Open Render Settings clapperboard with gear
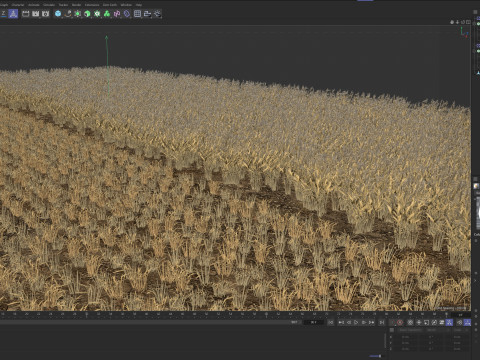Viewport: 480px width, 360px height. 45,14
